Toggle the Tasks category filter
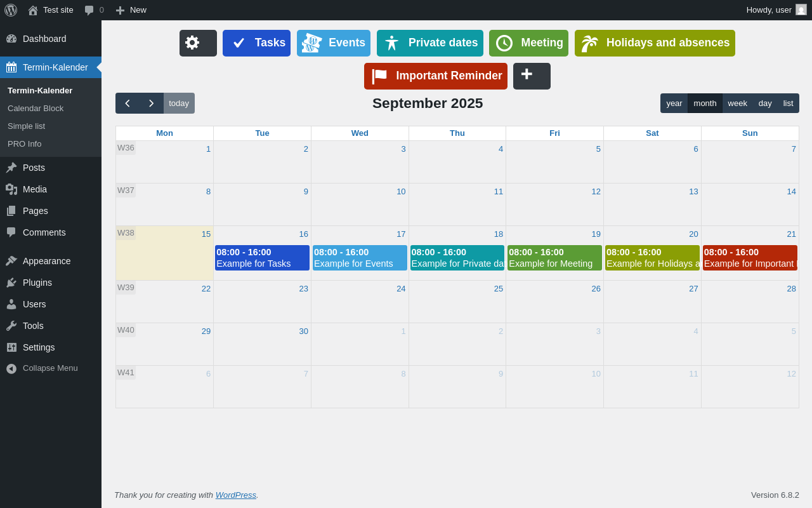 (x=256, y=43)
